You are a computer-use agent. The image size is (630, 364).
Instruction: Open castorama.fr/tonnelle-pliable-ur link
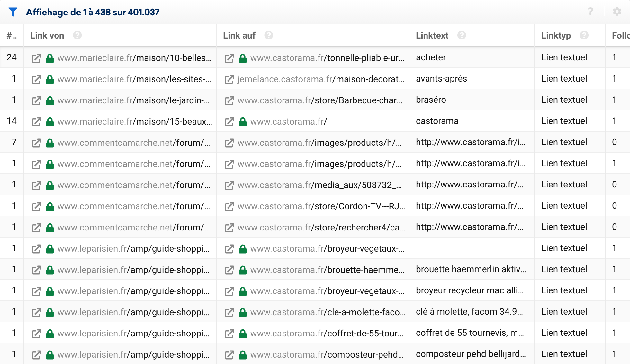click(x=327, y=58)
